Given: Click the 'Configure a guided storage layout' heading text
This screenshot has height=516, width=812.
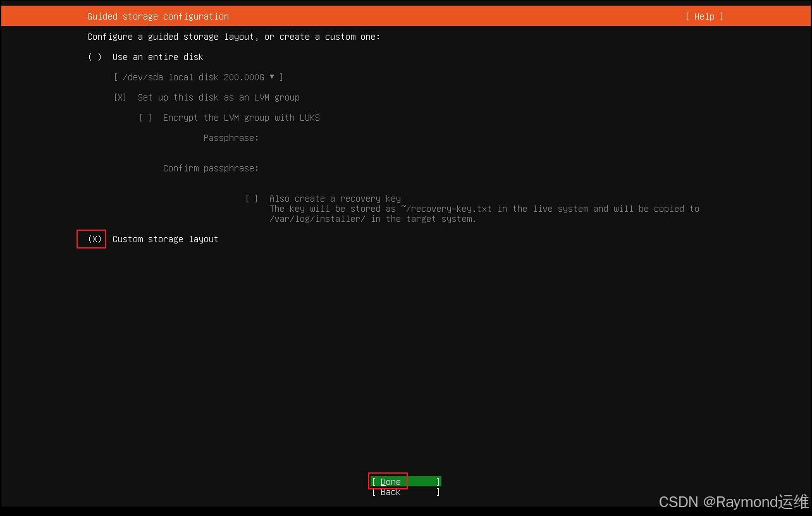Looking at the screenshot, I should (x=234, y=37).
